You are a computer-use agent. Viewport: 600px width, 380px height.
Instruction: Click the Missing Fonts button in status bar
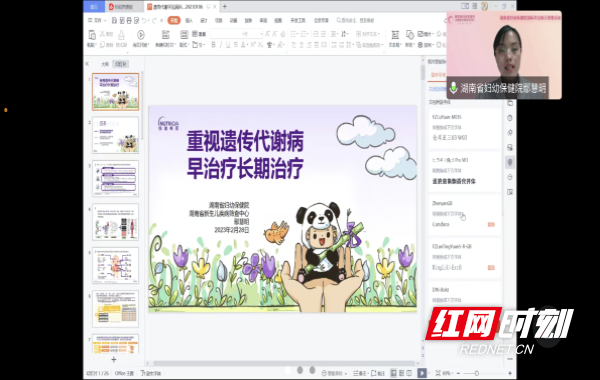[x=151, y=373]
